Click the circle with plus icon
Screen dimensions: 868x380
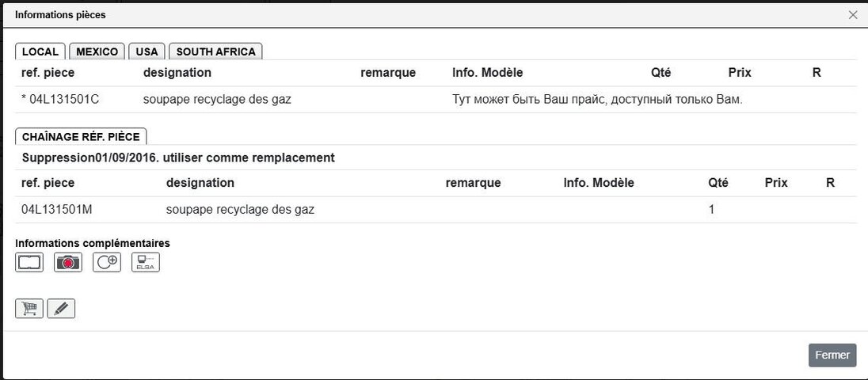coord(107,263)
